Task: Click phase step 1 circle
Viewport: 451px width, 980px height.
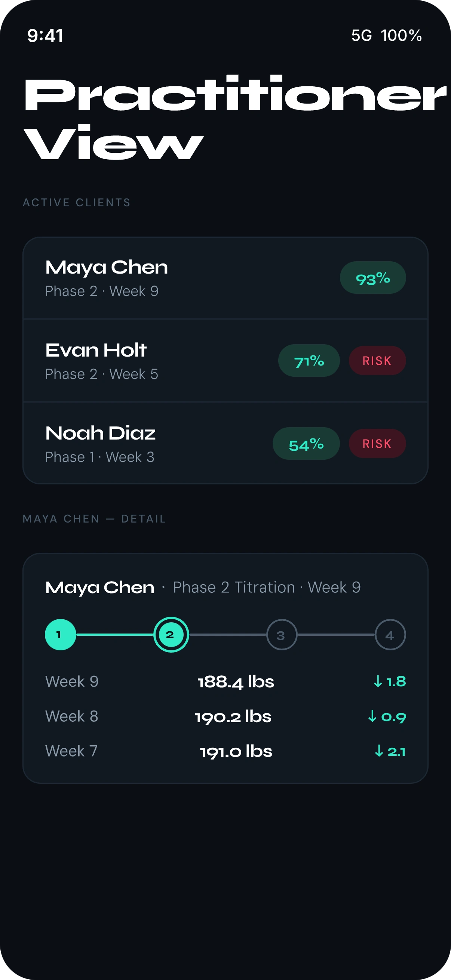Action: click(x=61, y=635)
